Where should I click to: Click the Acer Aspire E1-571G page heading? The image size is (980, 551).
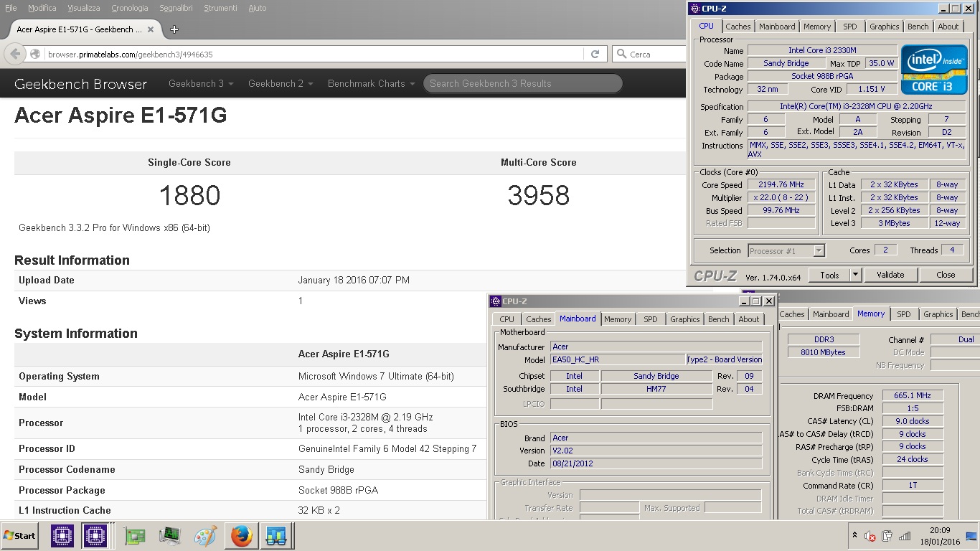(x=121, y=115)
